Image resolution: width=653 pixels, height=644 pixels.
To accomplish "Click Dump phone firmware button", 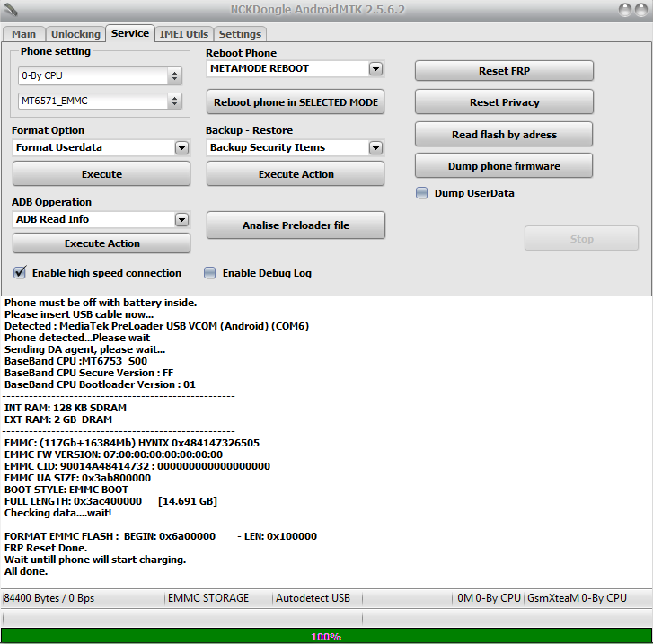I will 504,166.
